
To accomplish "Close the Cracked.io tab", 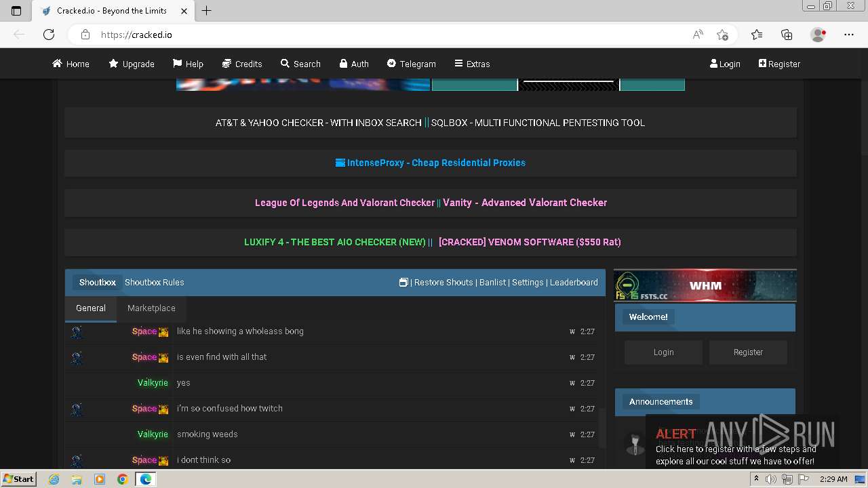I will tap(184, 11).
